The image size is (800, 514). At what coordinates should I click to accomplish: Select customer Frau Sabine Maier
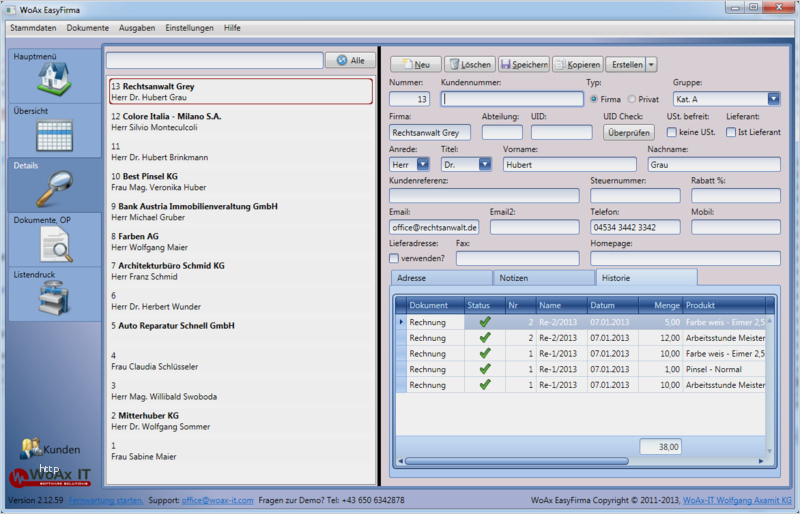[x=241, y=451]
